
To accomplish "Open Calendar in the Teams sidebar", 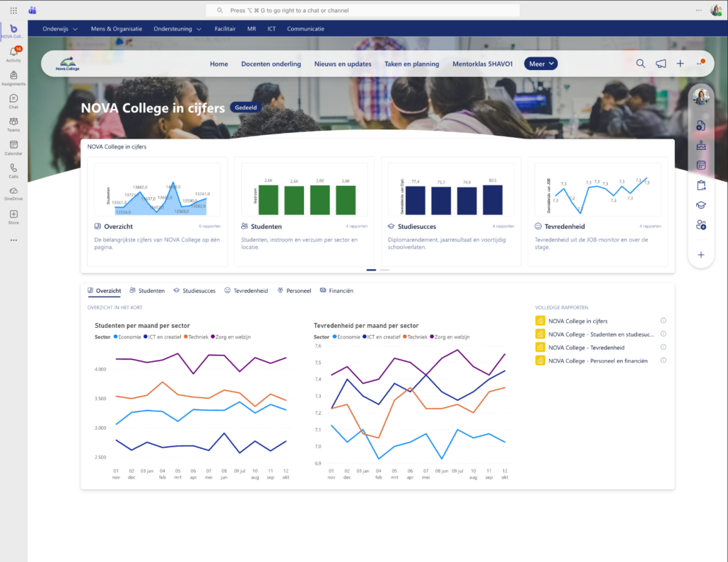I will tap(13, 148).
